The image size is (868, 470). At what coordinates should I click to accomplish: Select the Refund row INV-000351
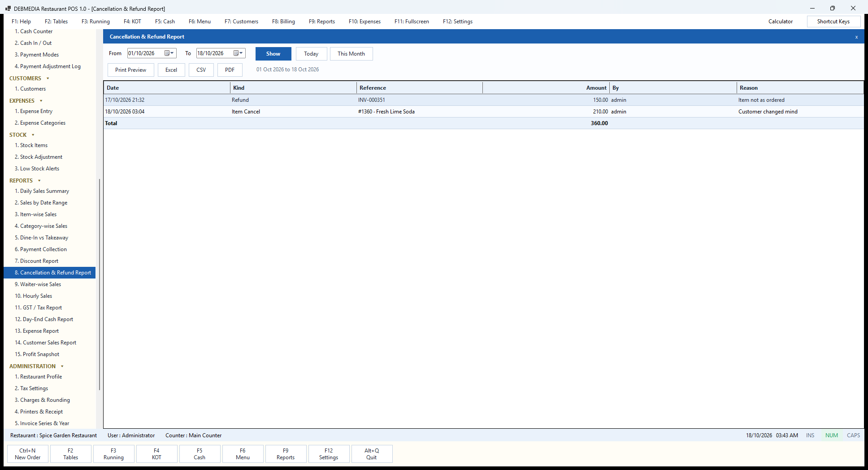[x=483, y=100]
